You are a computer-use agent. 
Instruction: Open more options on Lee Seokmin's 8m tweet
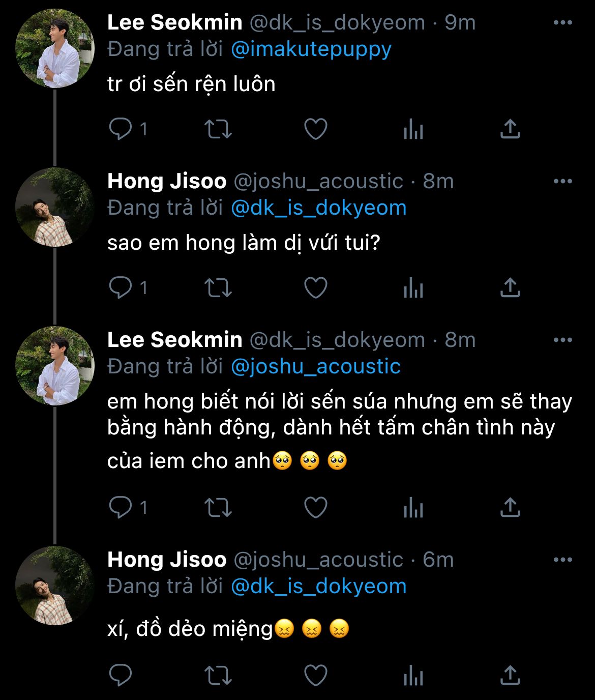click(x=562, y=340)
